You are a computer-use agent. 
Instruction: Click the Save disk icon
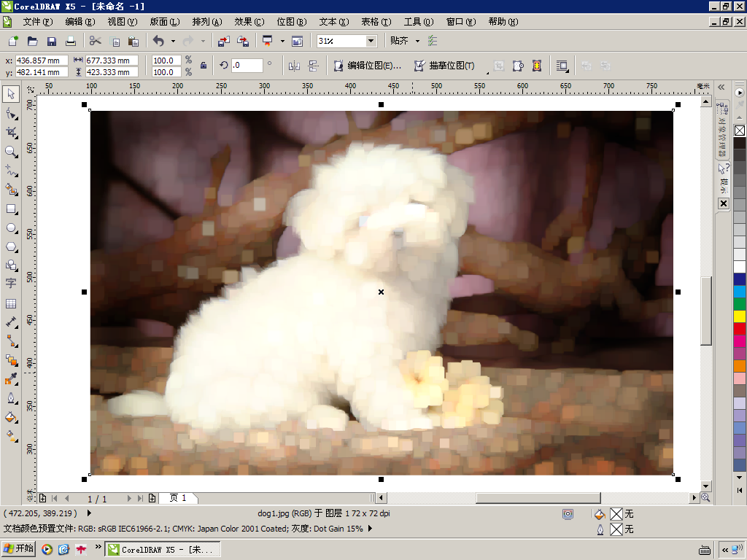[x=52, y=42]
